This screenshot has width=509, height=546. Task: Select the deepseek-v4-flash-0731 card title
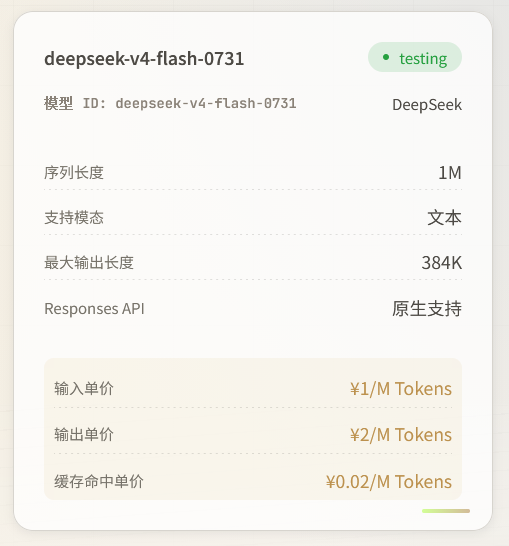point(144,58)
